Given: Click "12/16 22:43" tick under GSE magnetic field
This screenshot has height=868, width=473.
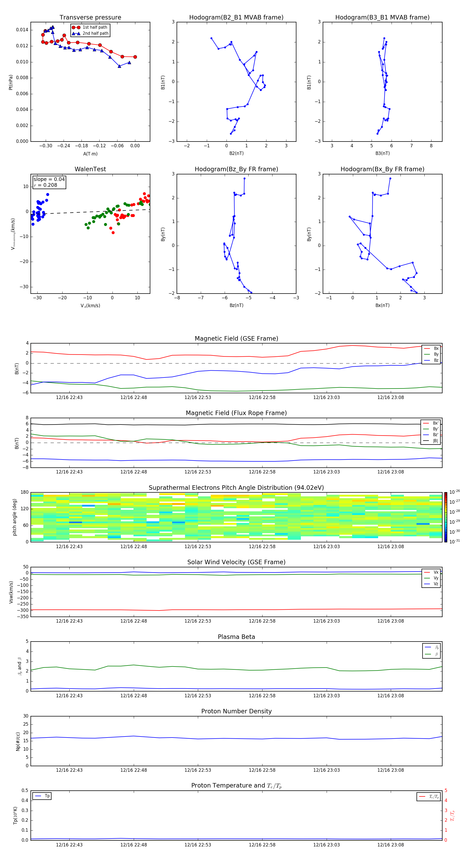Looking at the screenshot, I should tap(69, 398).
